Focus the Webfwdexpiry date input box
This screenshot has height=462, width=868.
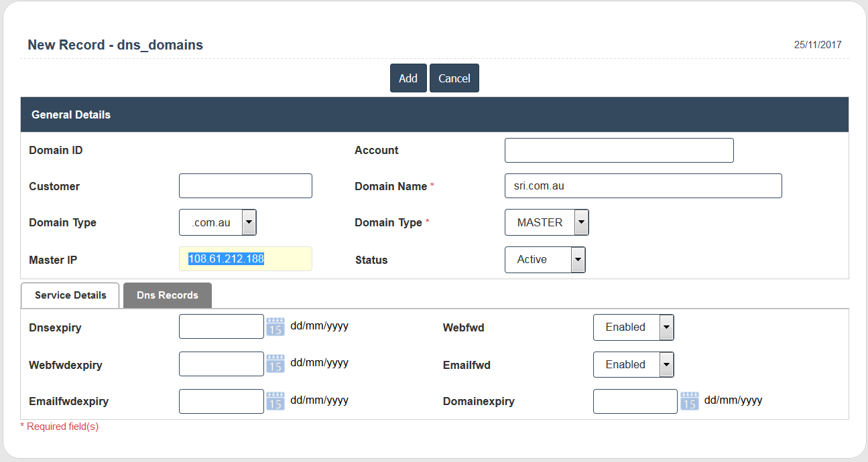[221, 364]
